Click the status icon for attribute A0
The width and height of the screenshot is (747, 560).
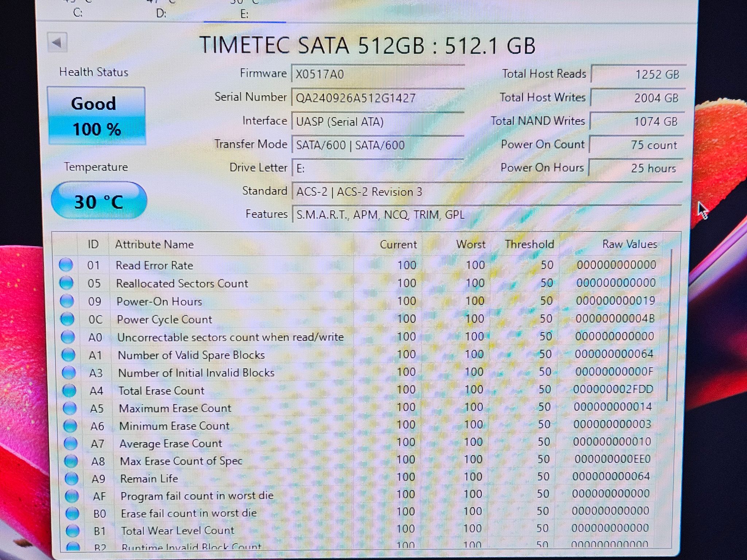pyautogui.click(x=67, y=337)
